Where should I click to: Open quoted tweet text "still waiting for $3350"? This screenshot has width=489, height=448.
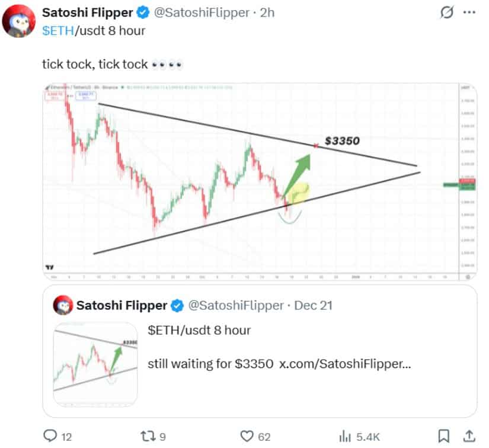pyautogui.click(x=210, y=363)
